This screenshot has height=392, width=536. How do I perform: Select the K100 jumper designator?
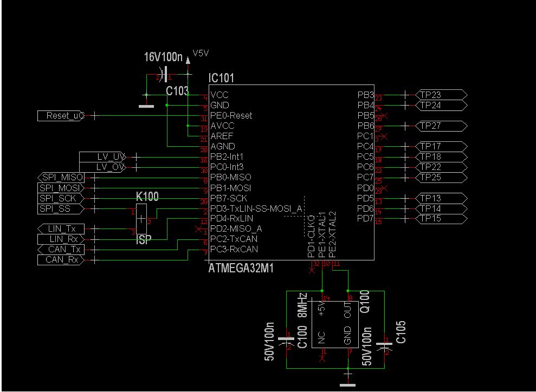coord(147,197)
